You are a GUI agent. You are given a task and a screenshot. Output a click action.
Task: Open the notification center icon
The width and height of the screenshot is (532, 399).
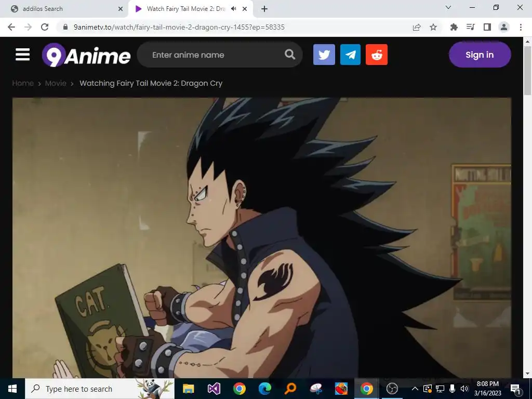pos(515,389)
